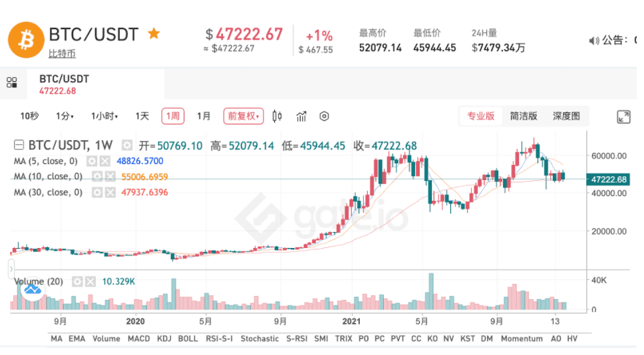Click MA 5 value 48826.5700
Viewport: 644px width, 355px height.
[x=140, y=162]
